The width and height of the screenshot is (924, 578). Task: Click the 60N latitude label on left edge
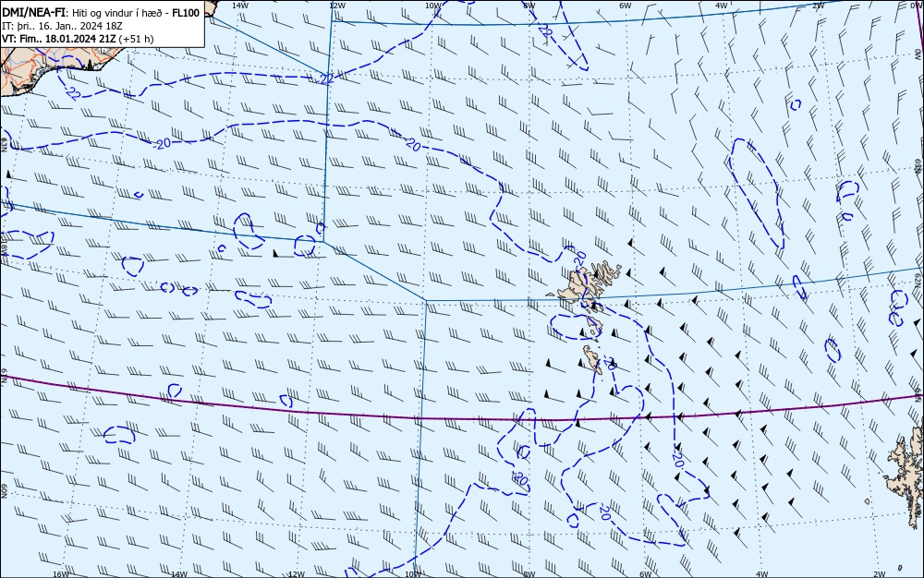point(4,491)
